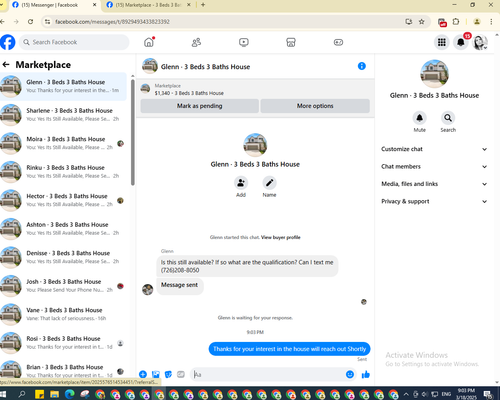
Task: Click the Search magnifier in chat details
Action: point(448,118)
